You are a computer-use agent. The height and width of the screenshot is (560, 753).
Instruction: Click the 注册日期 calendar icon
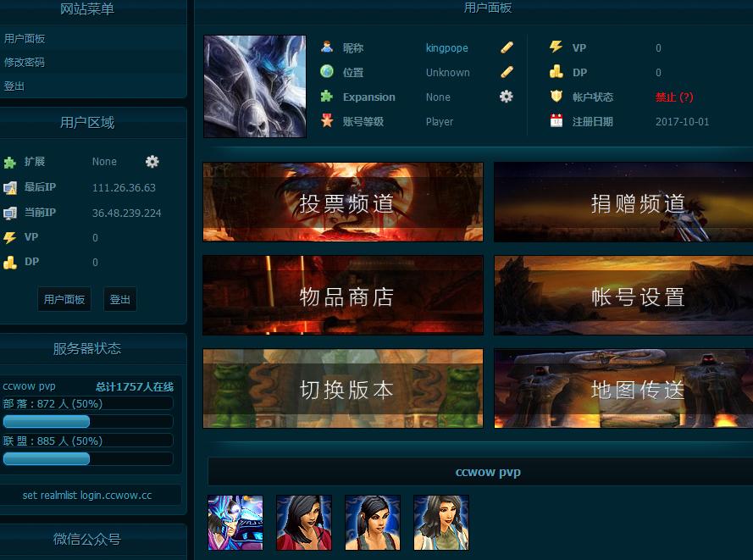[x=555, y=121]
